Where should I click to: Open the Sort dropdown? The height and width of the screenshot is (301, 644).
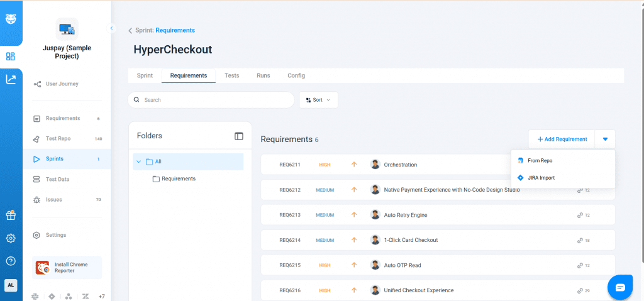318,100
